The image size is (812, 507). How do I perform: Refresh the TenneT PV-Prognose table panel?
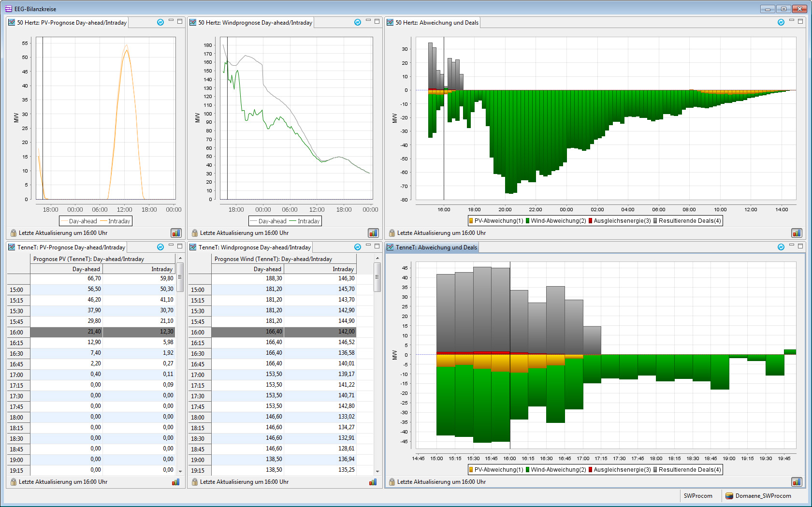tap(160, 247)
